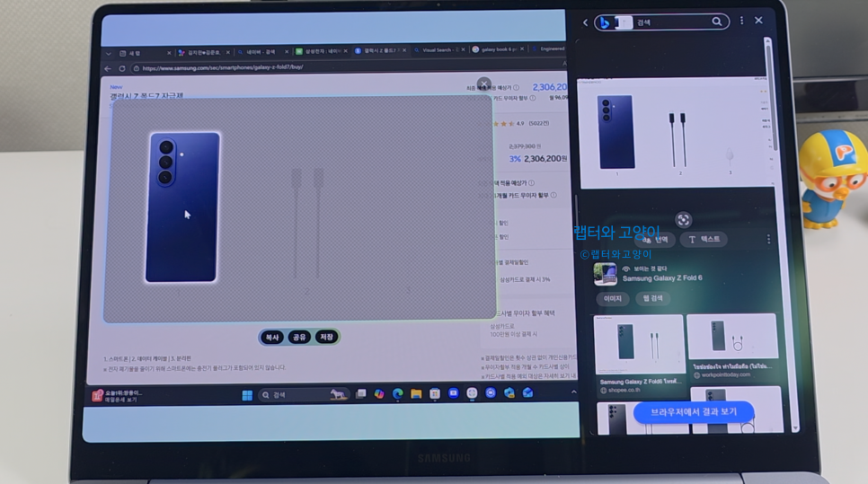This screenshot has height=484, width=868.
Task: Click the visual search crop icon below the capture
Action: 683,220
